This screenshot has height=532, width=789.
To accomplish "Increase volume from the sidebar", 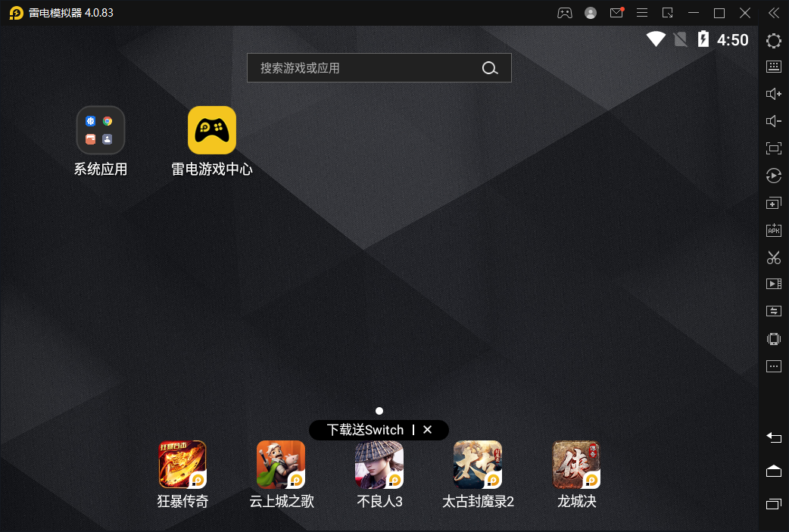I will point(773,94).
